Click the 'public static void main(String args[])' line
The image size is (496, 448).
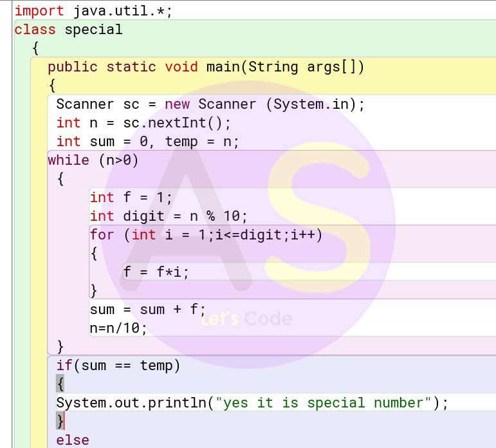[206, 67]
